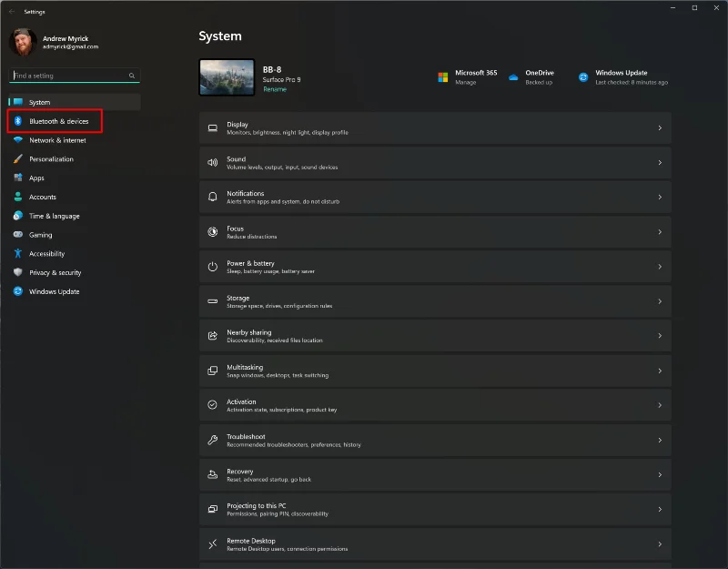Click Windows Update last checked text

click(632, 82)
